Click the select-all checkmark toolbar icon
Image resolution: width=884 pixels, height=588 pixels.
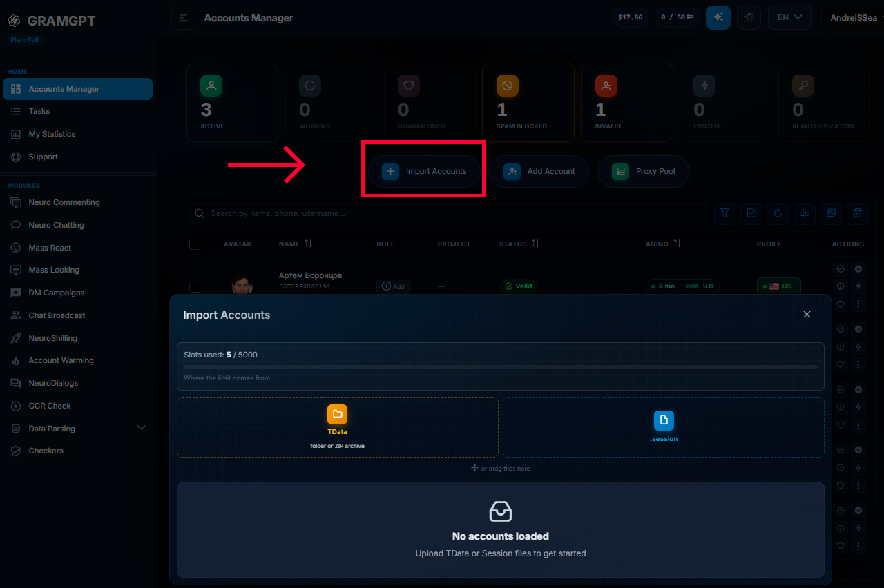[x=751, y=213]
